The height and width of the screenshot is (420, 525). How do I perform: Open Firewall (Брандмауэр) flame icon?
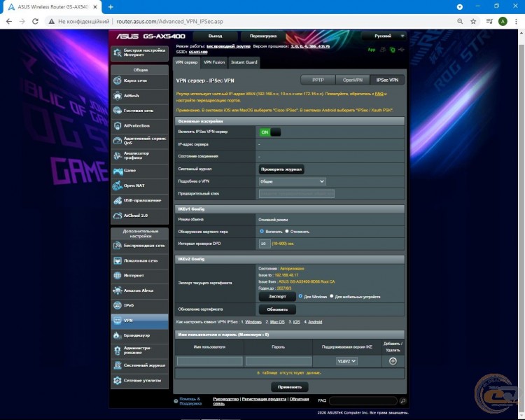[x=117, y=335]
